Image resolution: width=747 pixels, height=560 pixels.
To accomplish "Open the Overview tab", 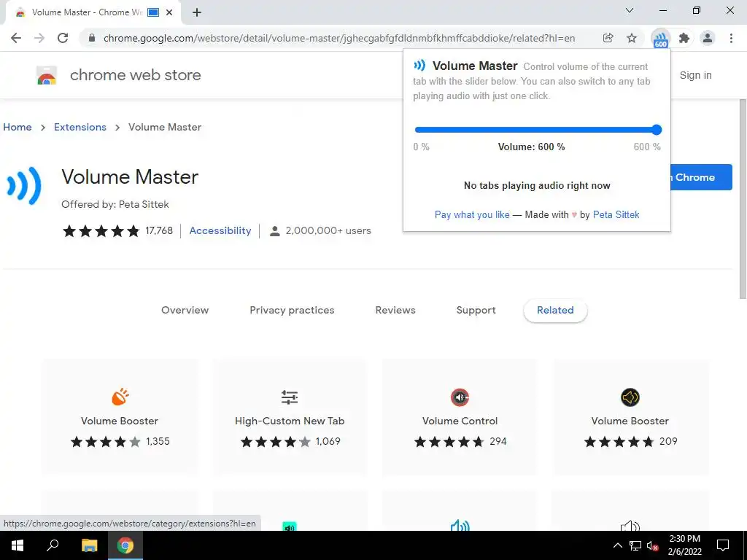I will 185,310.
